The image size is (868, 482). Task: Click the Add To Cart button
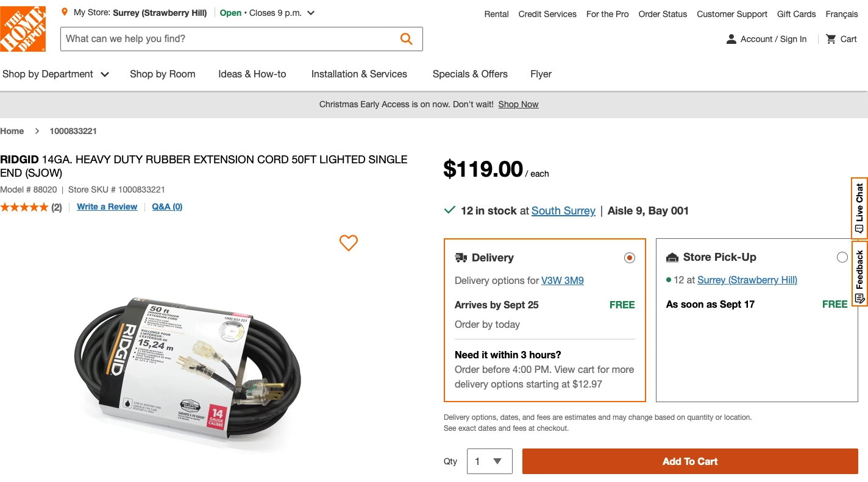(x=690, y=461)
